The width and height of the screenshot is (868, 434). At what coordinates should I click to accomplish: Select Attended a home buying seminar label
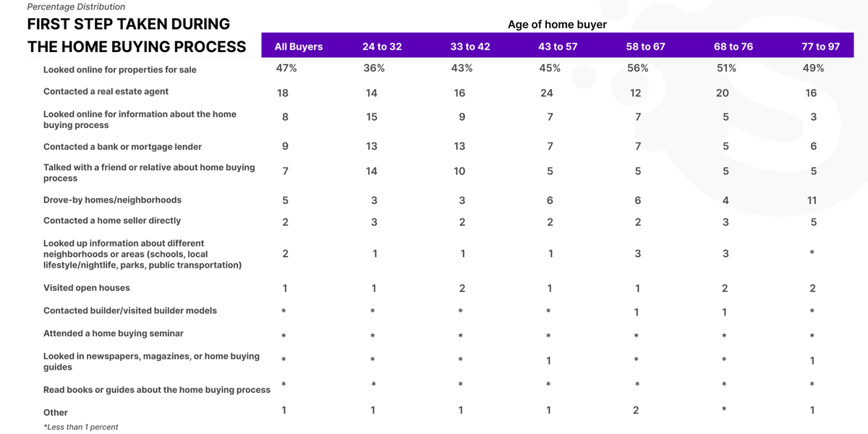tap(114, 333)
